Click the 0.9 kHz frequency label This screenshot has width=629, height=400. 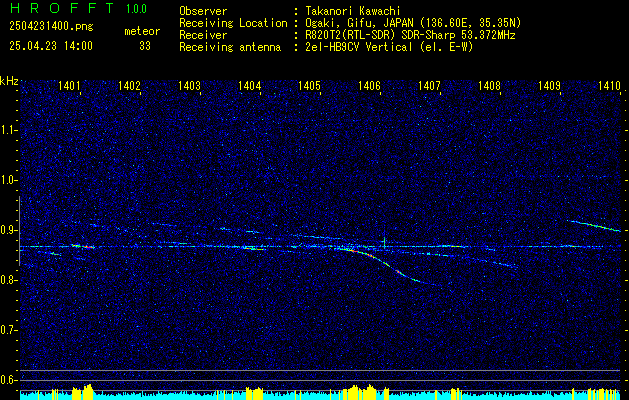tap(8, 230)
